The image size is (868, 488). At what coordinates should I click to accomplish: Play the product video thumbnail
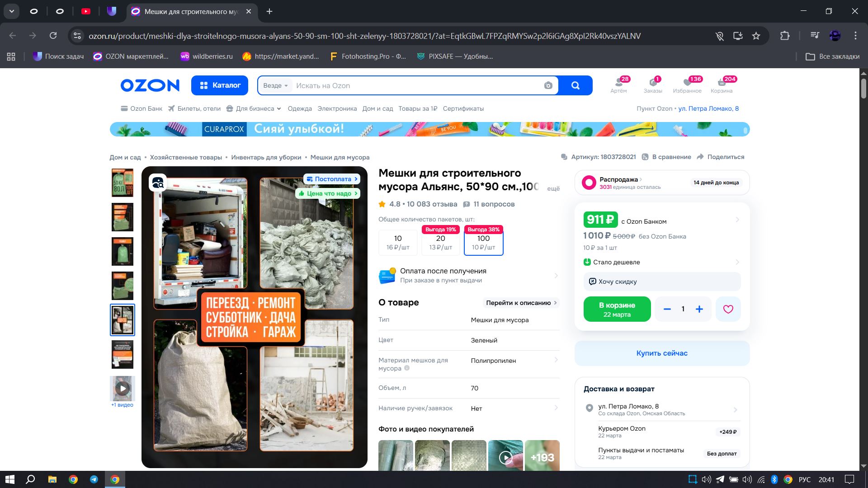point(123,388)
